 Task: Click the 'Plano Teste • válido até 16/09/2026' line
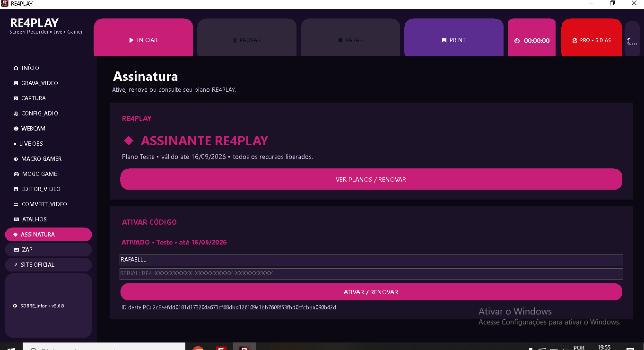[x=218, y=157]
